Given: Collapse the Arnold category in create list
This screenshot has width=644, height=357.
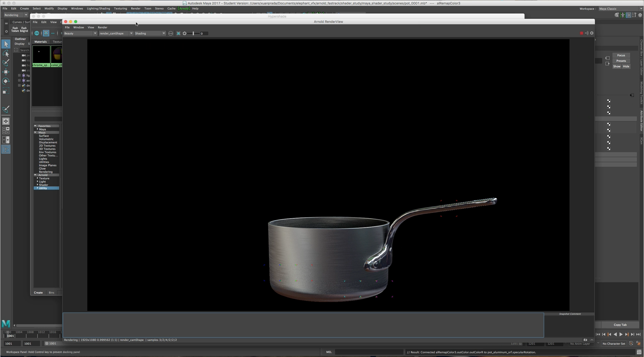Looking at the screenshot, I should pos(35,175).
